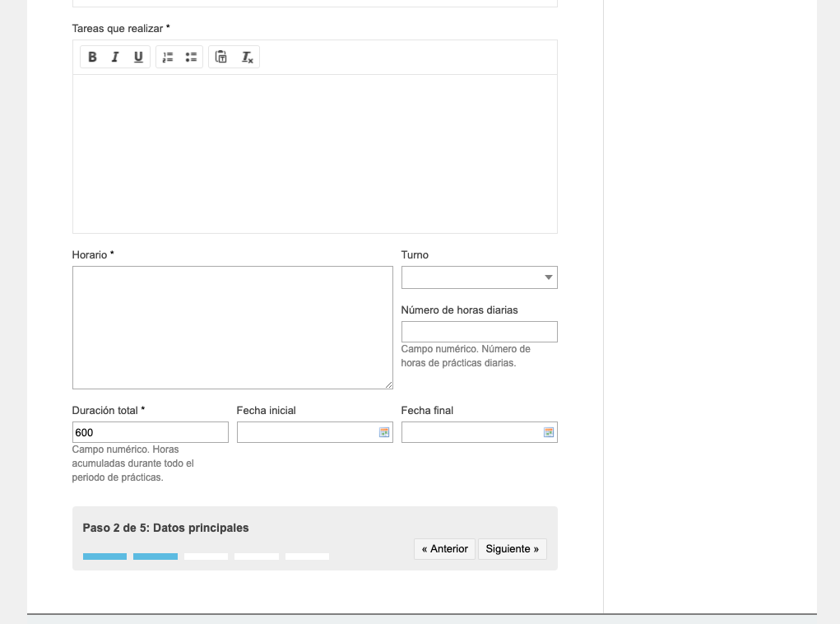The height and width of the screenshot is (624, 840).
Task: Click the Duración total field containing 600
Action: tap(150, 432)
